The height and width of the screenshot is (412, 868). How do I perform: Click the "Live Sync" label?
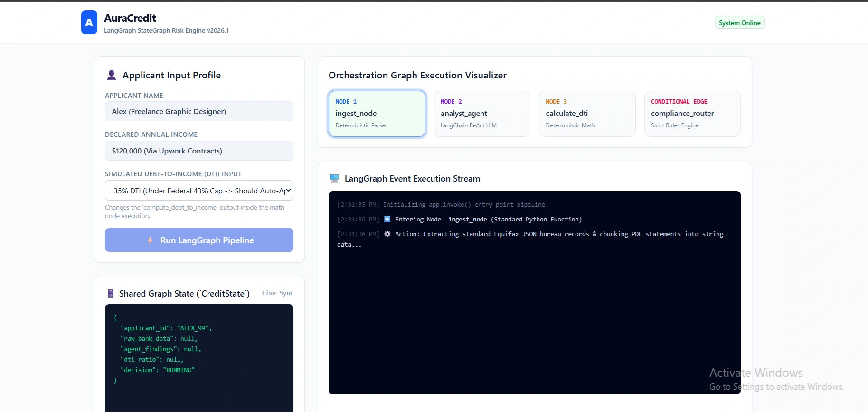[x=277, y=293]
